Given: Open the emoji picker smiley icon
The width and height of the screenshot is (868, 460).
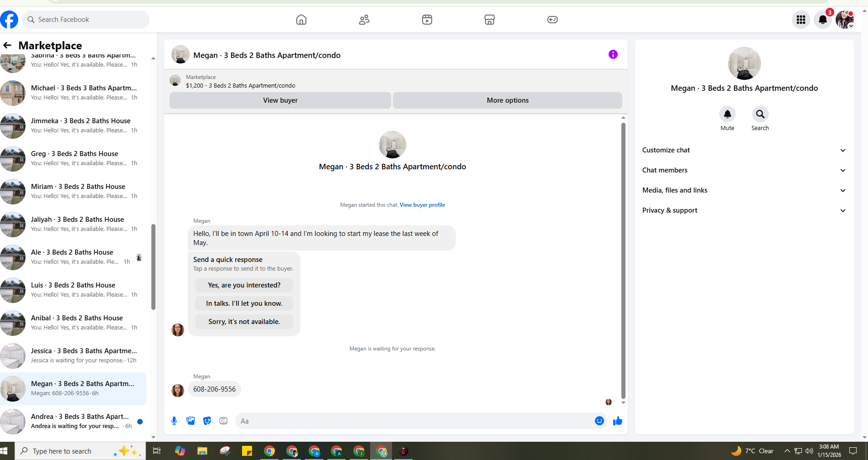Looking at the screenshot, I should pyautogui.click(x=599, y=421).
